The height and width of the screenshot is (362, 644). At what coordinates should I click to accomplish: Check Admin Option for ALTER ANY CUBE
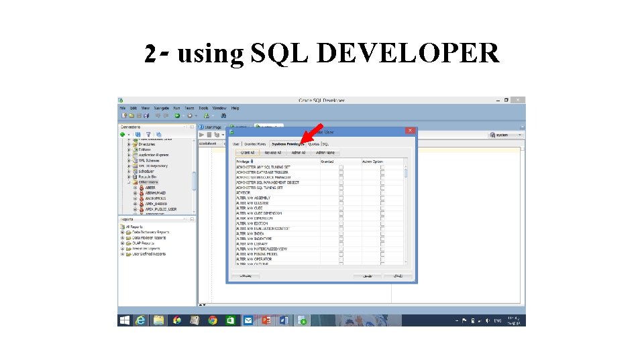pos(382,208)
